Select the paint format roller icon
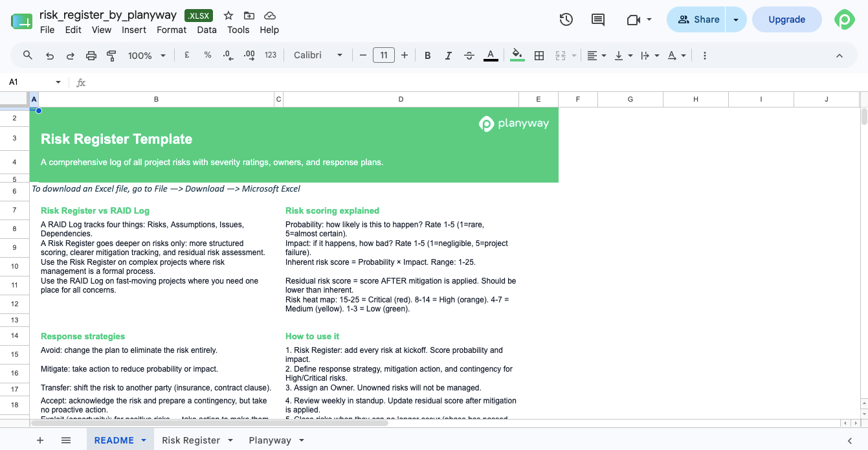 point(111,56)
